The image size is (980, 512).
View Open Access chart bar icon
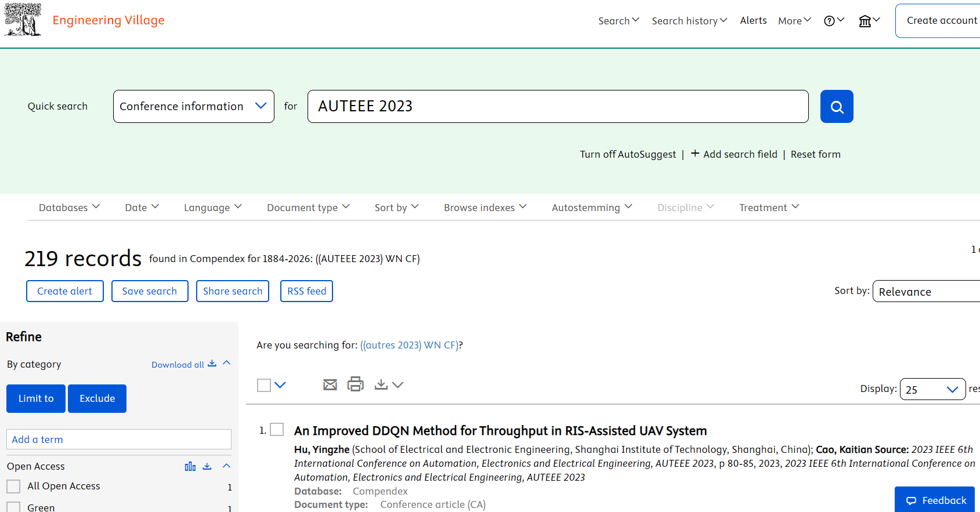click(190, 466)
